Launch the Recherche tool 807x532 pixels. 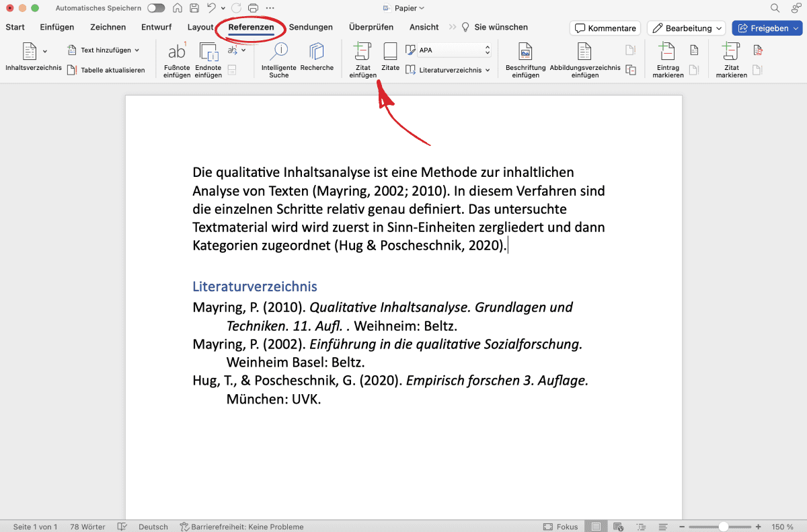317,59
